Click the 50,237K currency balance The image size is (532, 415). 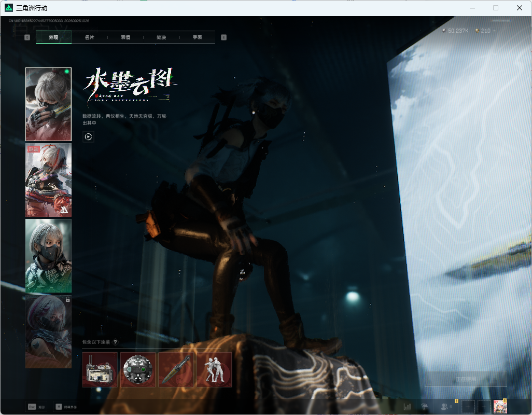click(455, 31)
